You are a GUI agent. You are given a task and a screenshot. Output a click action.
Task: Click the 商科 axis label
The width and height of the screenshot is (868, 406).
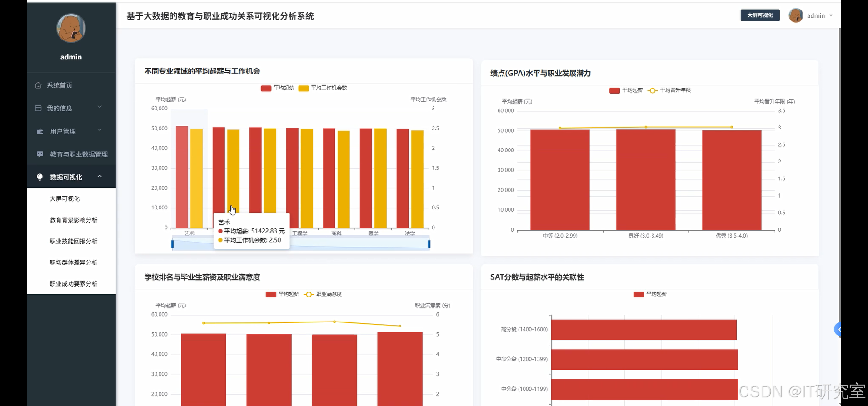click(x=336, y=233)
